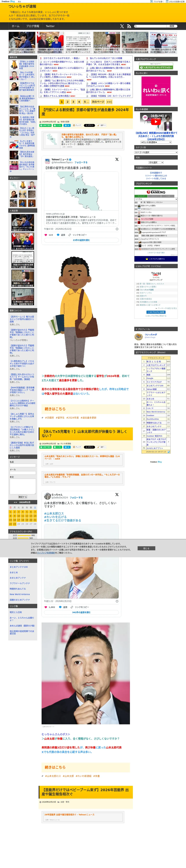Click the 名前 input field

(23, 465)
